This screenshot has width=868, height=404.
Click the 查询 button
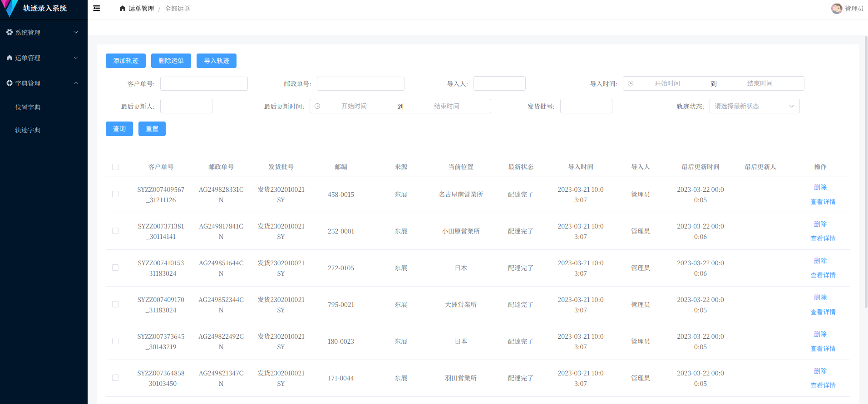click(119, 129)
